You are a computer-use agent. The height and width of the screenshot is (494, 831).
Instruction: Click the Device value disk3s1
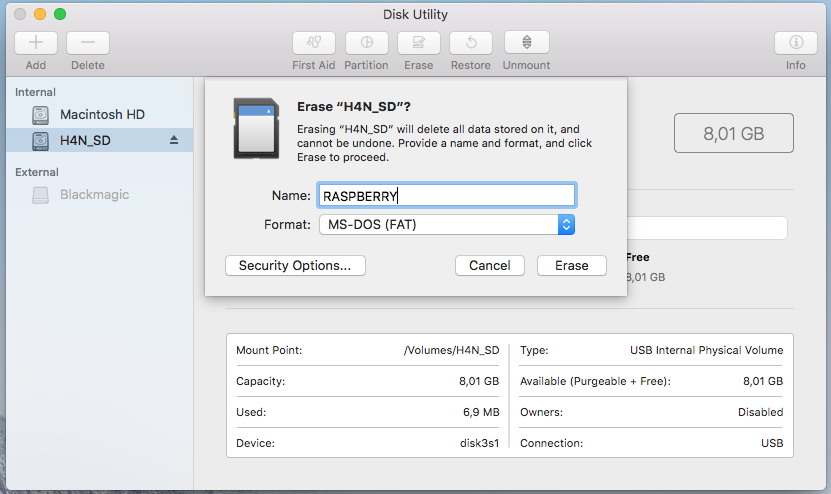(480, 443)
